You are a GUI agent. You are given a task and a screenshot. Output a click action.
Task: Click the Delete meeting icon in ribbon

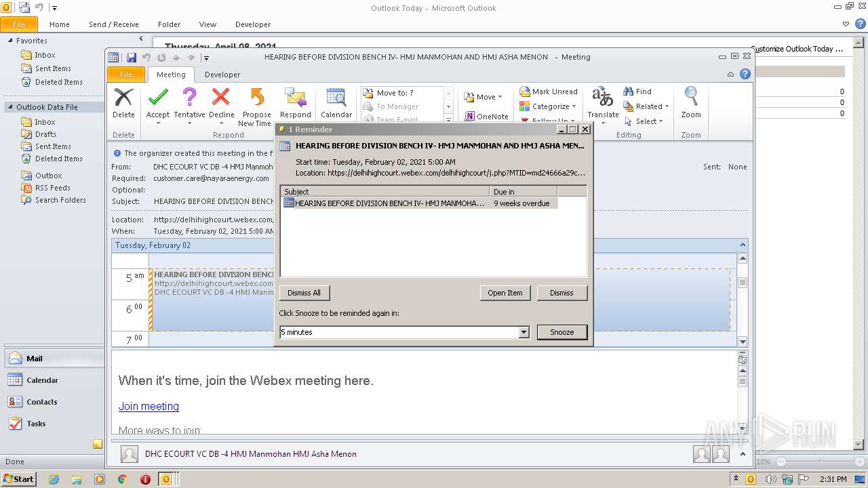(x=123, y=103)
